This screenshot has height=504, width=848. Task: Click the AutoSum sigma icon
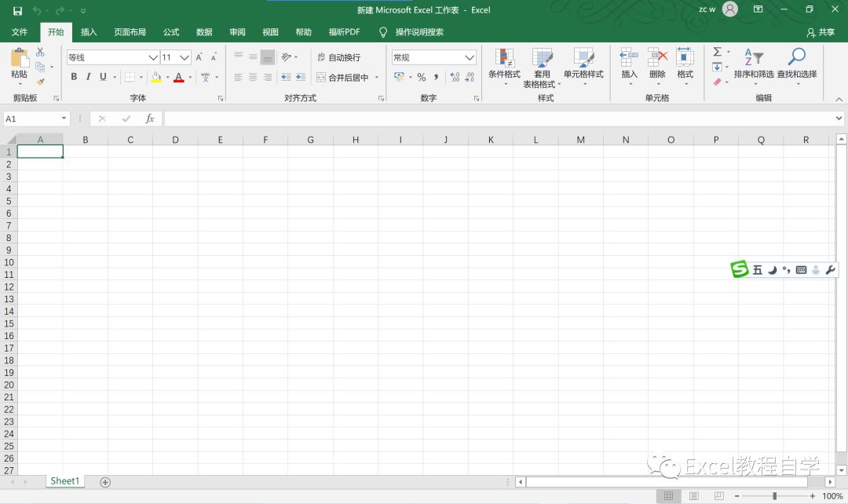717,52
